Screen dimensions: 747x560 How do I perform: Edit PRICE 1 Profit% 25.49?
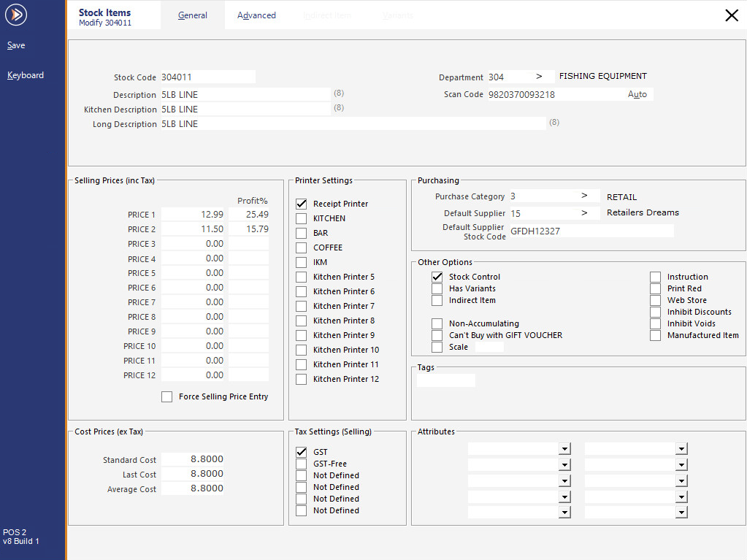coord(249,214)
